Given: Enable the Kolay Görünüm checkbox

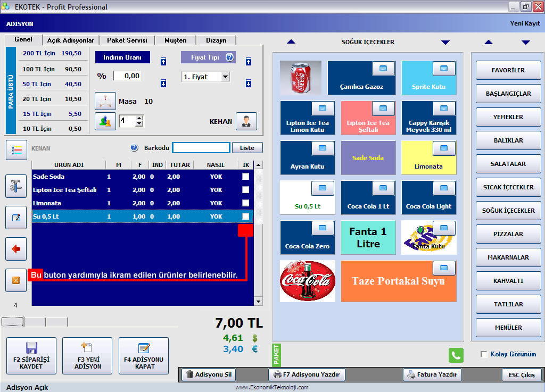Looking at the screenshot, I should [484, 354].
